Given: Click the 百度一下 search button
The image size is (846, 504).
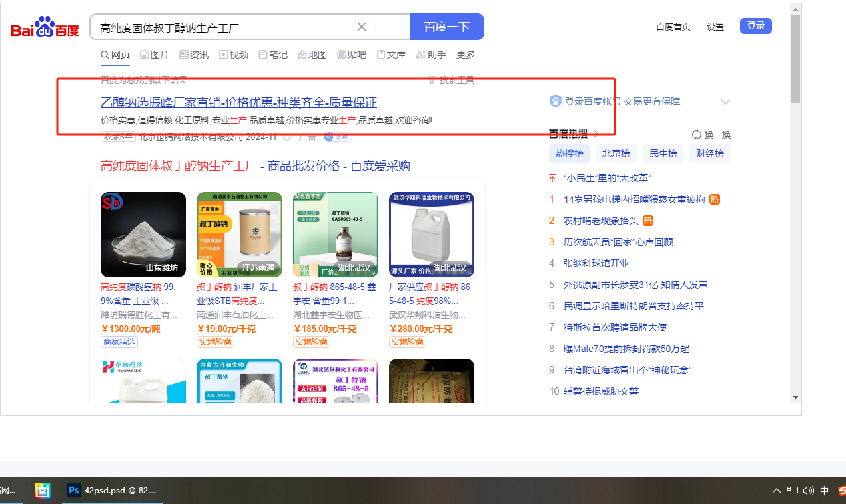Looking at the screenshot, I should coord(447,27).
